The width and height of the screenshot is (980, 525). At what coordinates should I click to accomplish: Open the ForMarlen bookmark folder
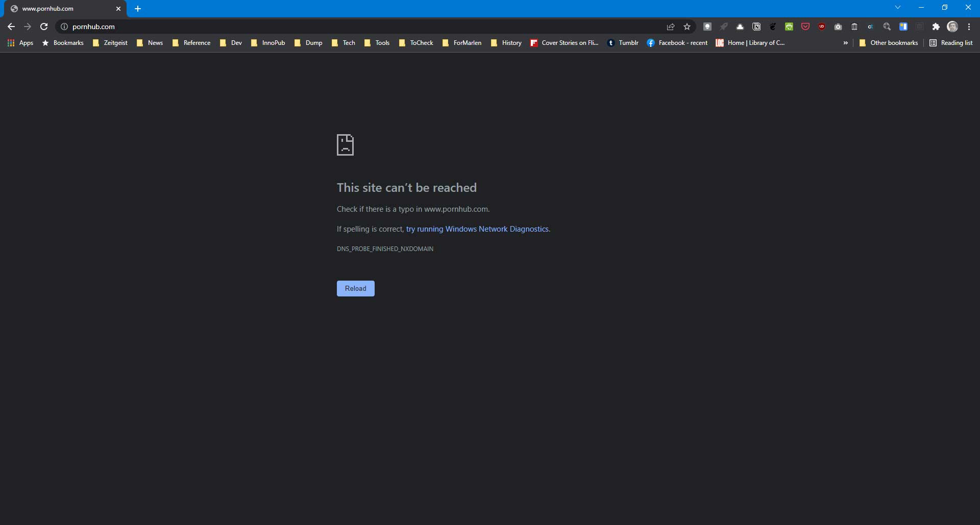point(462,43)
